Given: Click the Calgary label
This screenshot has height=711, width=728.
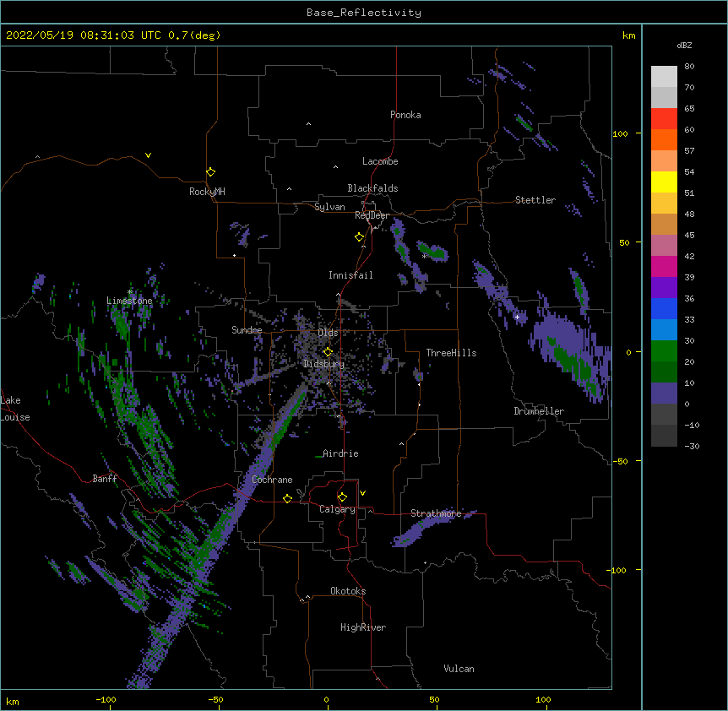Looking at the screenshot, I should [x=337, y=509].
